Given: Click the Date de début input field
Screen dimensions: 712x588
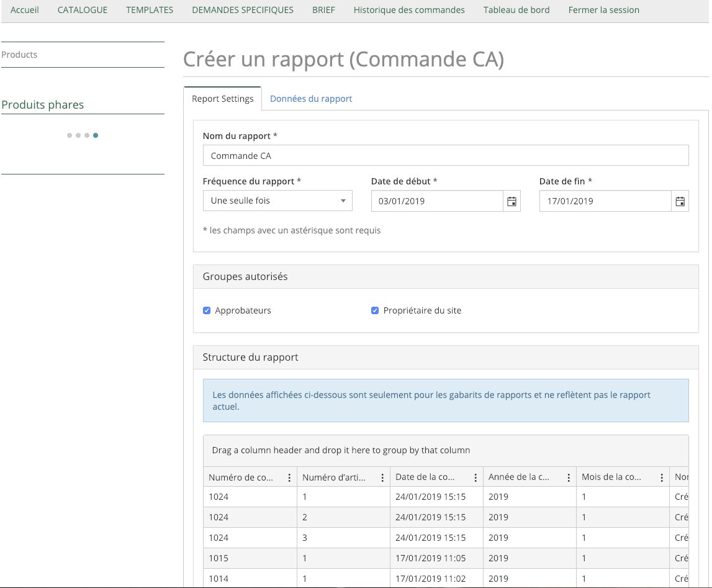Looking at the screenshot, I should (437, 201).
